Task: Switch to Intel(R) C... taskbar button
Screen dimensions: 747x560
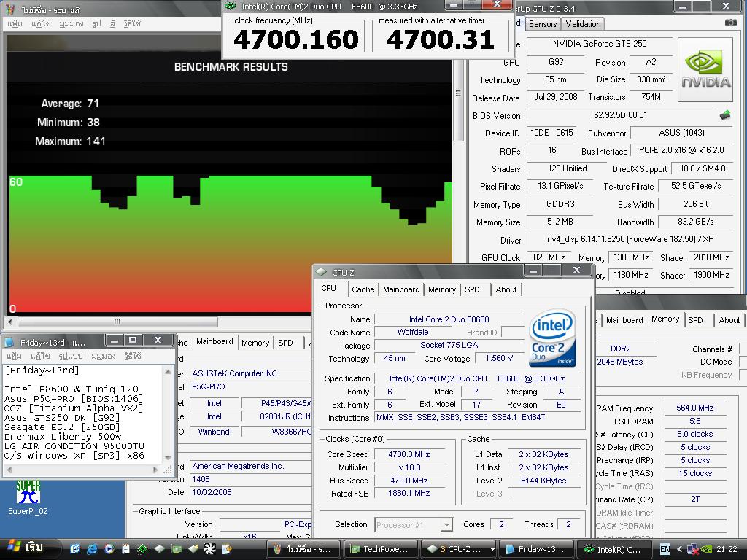Action: 614,549
